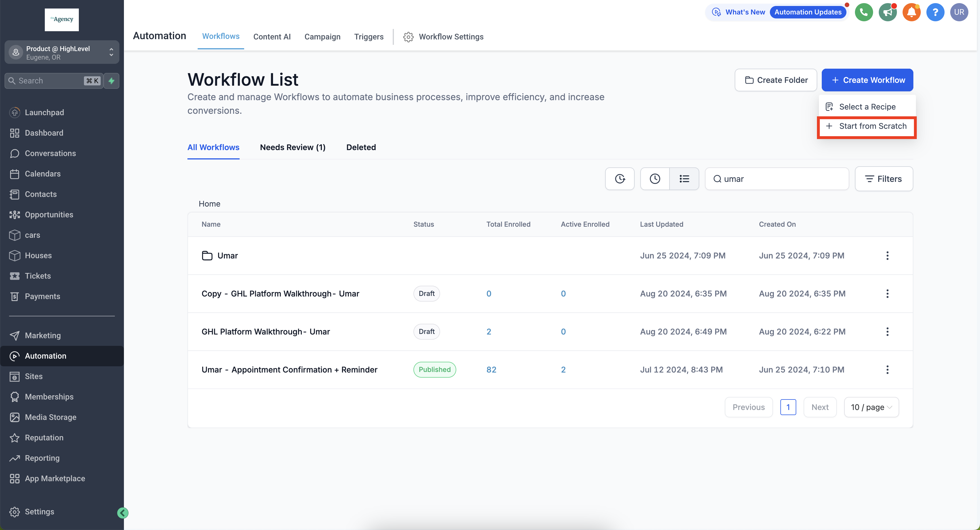Open the megaphone announcements icon
The image size is (980, 530).
point(888,12)
